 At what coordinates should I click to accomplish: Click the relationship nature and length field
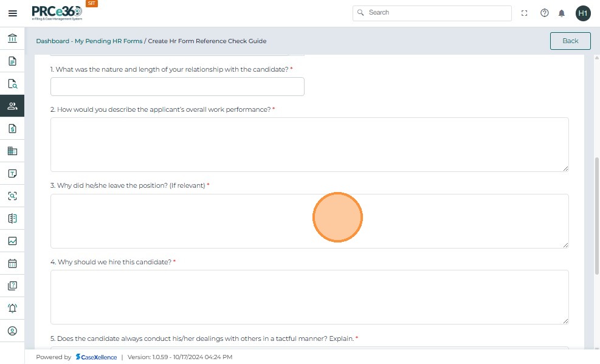click(177, 87)
